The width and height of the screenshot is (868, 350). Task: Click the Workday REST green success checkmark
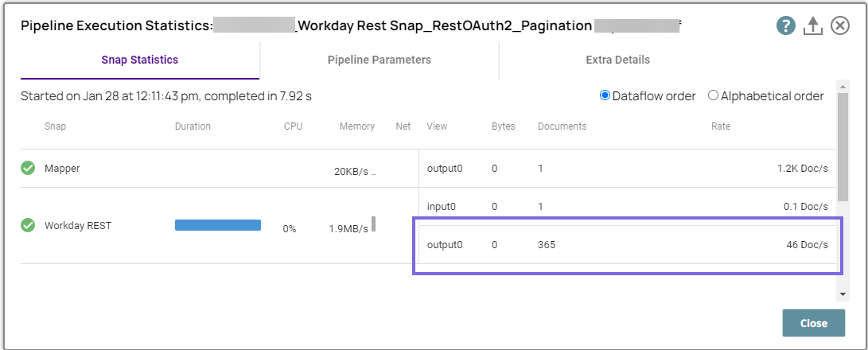coord(28,225)
